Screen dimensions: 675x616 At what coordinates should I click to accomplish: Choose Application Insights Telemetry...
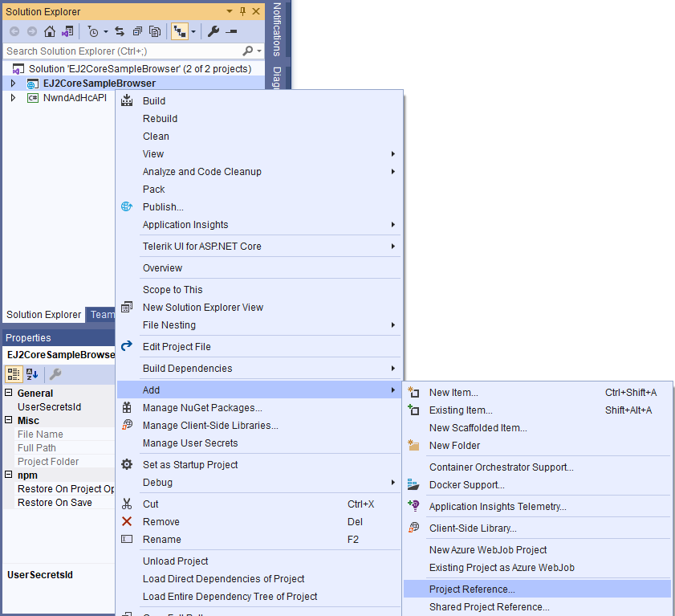point(537,507)
